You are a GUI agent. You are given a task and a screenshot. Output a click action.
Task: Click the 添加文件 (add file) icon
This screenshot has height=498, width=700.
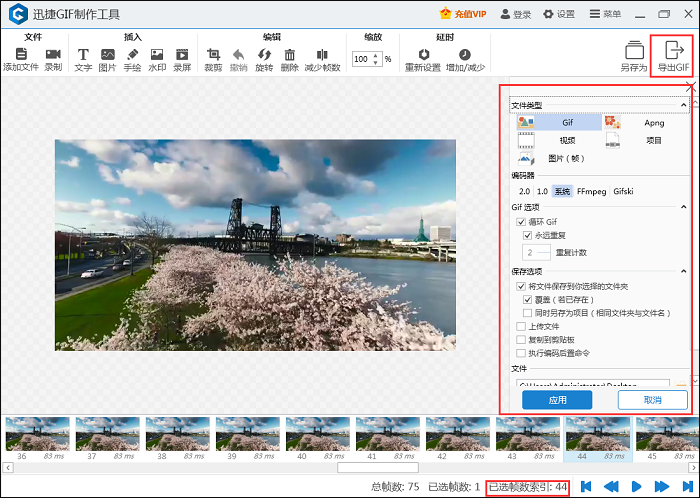pos(20,54)
